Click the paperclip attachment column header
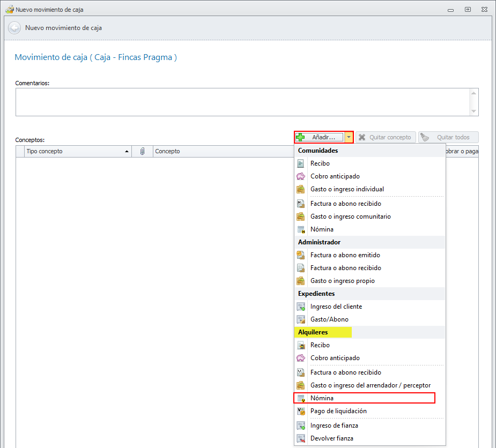This screenshot has height=448, width=496. coord(142,151)
